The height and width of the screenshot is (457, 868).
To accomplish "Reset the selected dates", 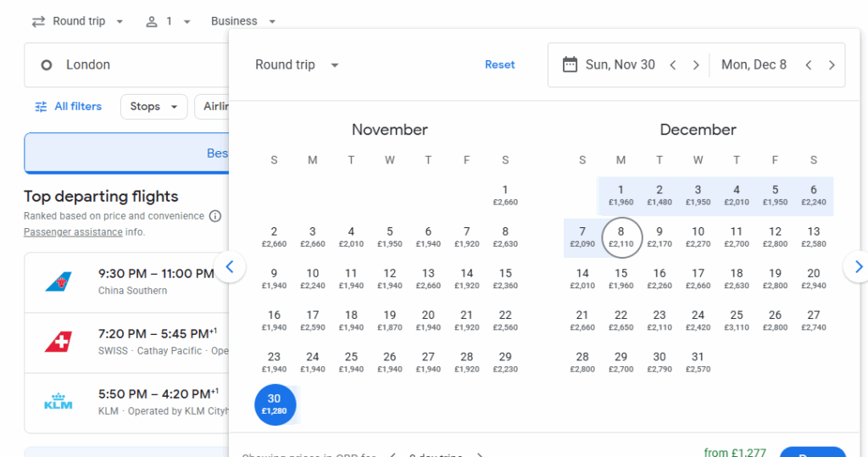I will pos(499,65).
